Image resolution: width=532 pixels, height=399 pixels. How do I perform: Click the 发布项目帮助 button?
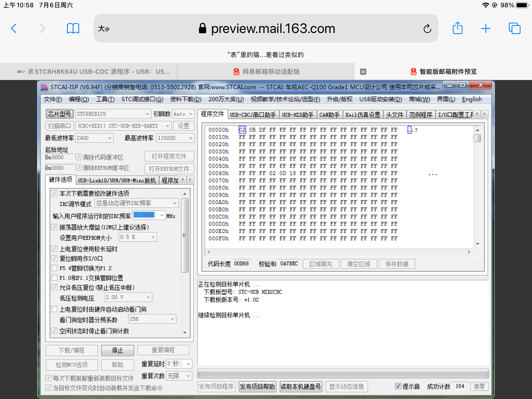pyautogui.click(x=257, y=387)
